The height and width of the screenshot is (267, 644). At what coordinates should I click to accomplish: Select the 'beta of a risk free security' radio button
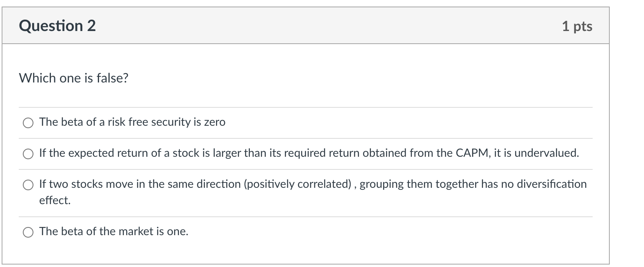click(28, 123)
